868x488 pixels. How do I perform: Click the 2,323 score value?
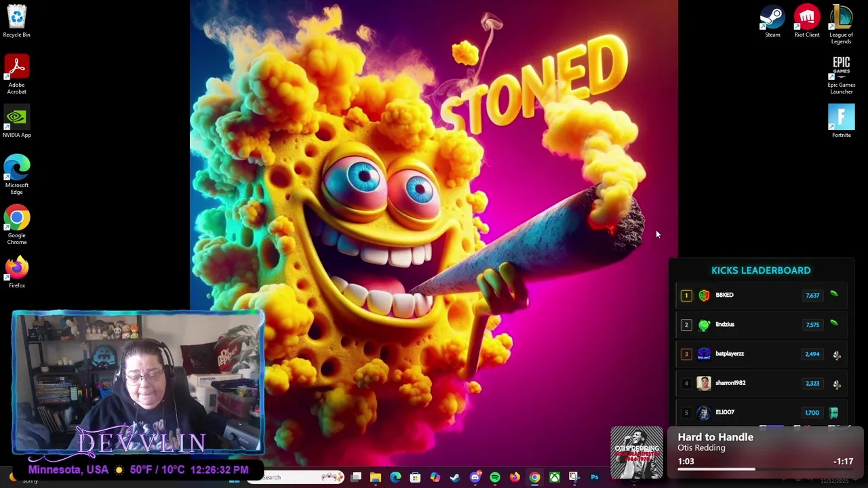812,383
